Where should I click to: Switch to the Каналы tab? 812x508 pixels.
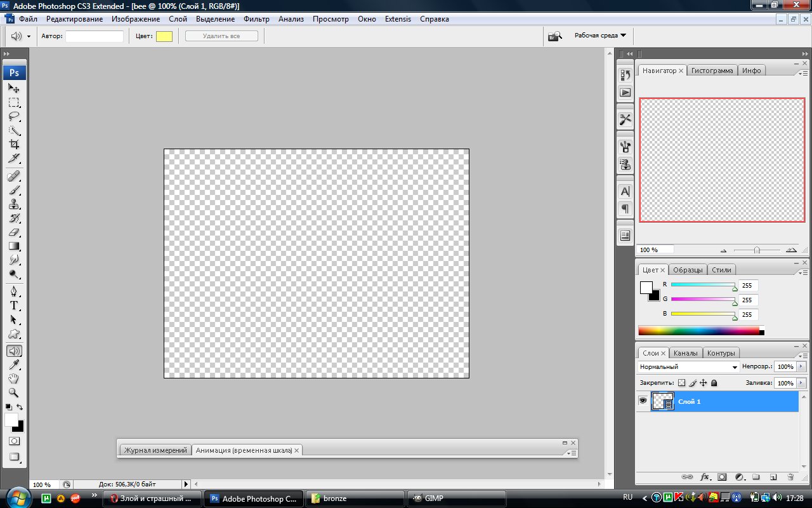[685, 353]
